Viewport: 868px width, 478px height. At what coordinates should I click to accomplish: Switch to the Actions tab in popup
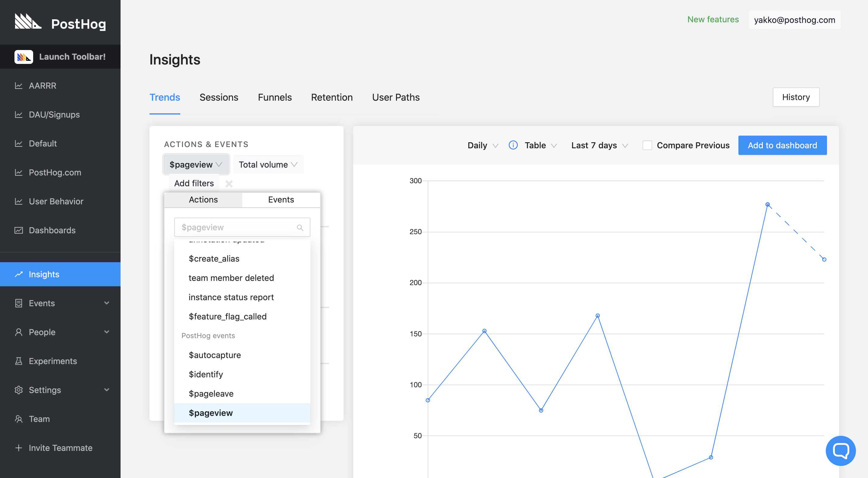(203, 200)
